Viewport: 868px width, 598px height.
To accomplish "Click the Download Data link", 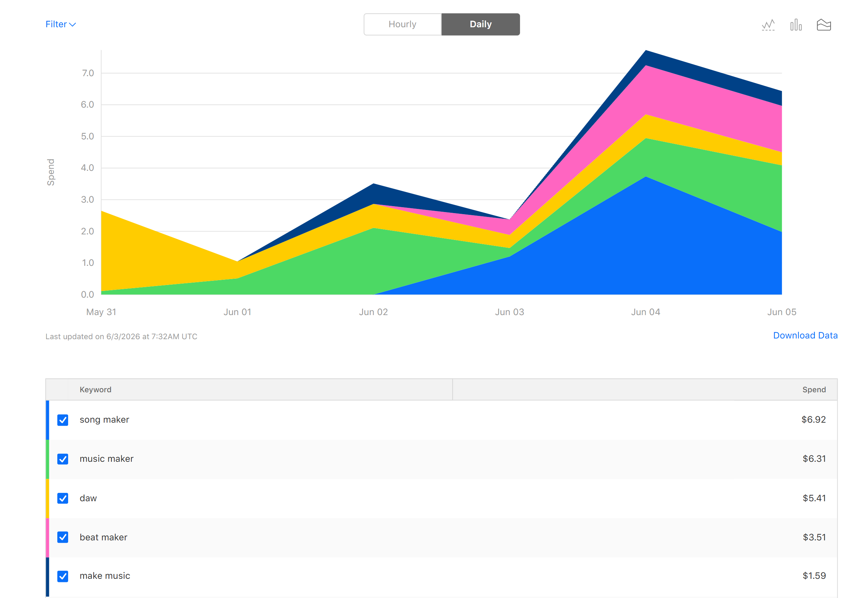I will click(805, 335).
